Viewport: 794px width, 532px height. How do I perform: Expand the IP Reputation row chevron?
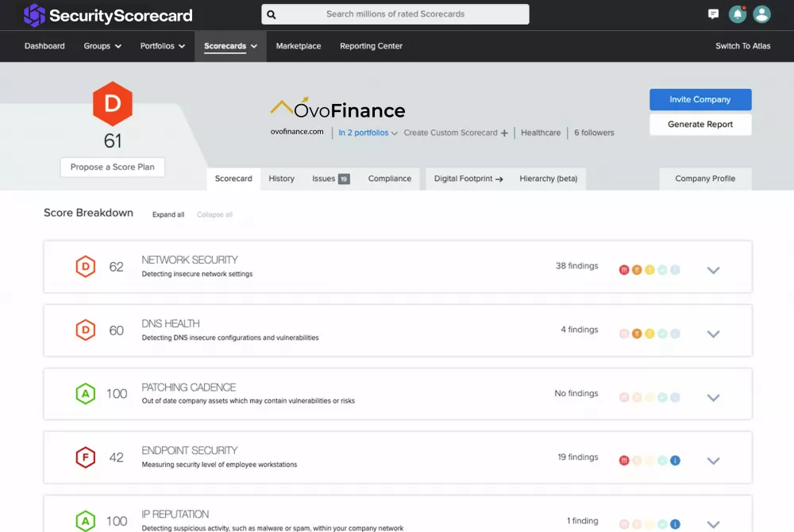tap(713, 525)
